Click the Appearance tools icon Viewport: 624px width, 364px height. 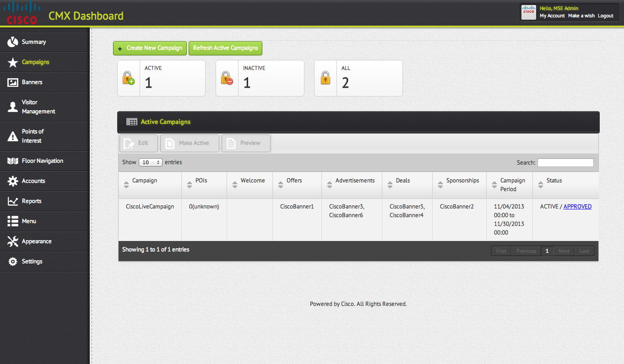tap(13, 241)
